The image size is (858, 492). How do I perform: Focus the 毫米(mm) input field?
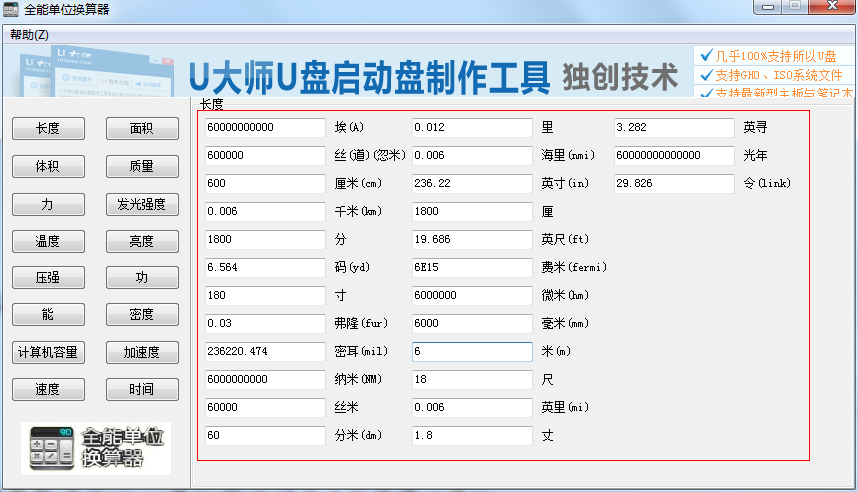pos(472,323)
